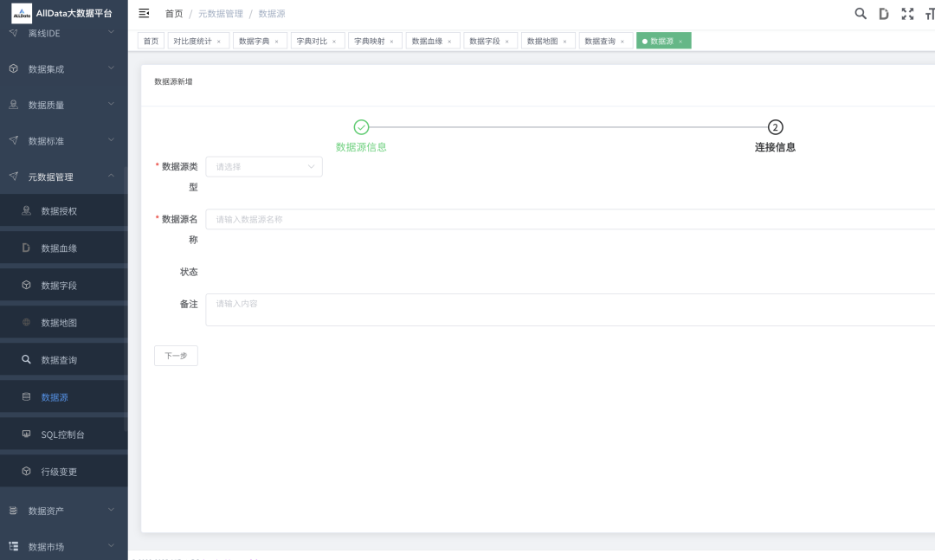Close the 数据地图 tab
Image resolution: width=935 pixels, height=560 pixels.
pyautogui.click(x=564, y=42)
